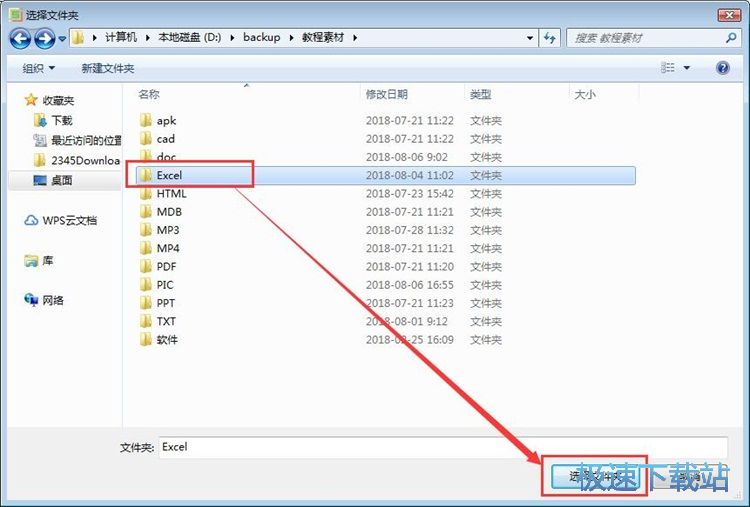Close the 选择文件夹 dialog
This screenshot has width=750, height=507.
[729, 15]
